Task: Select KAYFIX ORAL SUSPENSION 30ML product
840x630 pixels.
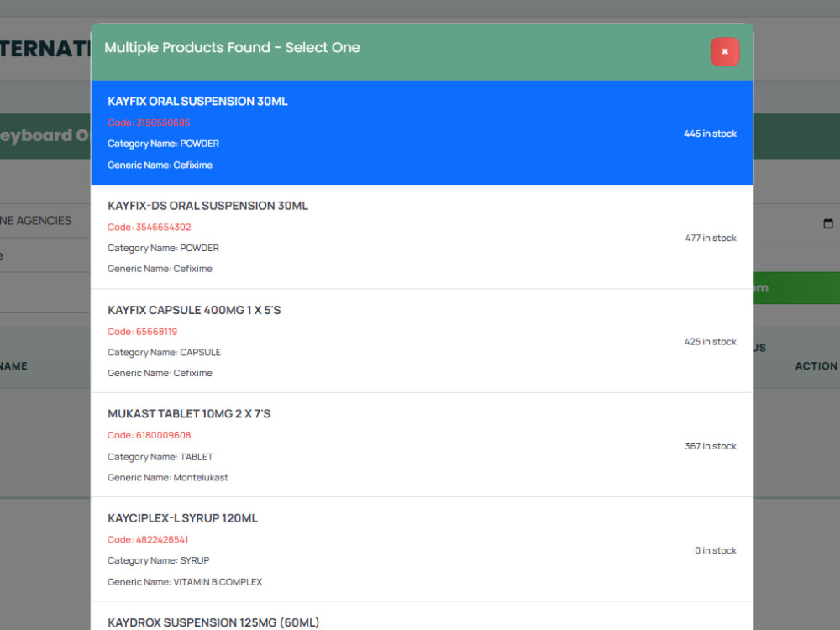Action: tap(422, 133)
